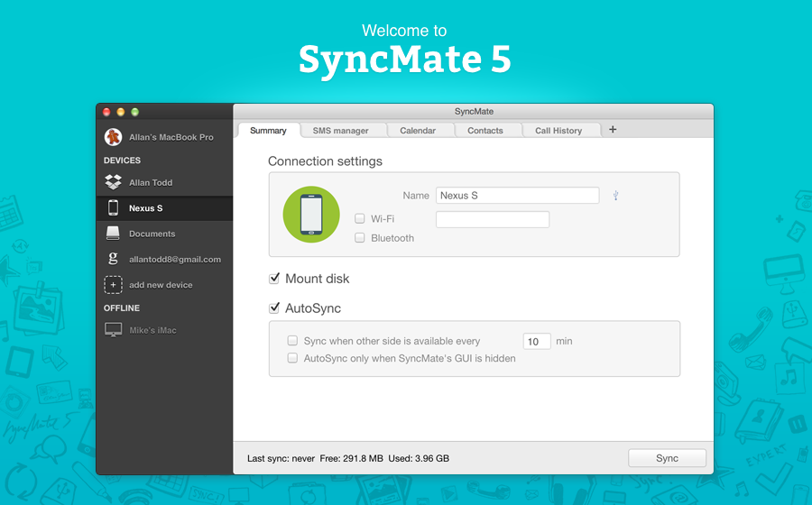Disable the AutoSync checkbox
Image resolution: width=812 pixels, height=505 pixels.
pos(275,308)
